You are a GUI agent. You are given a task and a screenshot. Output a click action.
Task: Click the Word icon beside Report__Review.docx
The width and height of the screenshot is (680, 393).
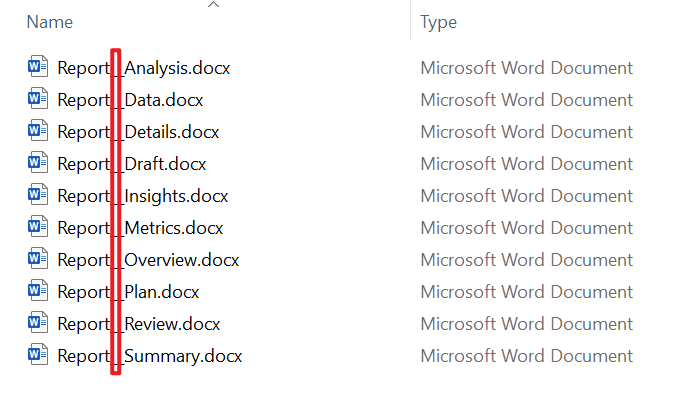[38, 322]
